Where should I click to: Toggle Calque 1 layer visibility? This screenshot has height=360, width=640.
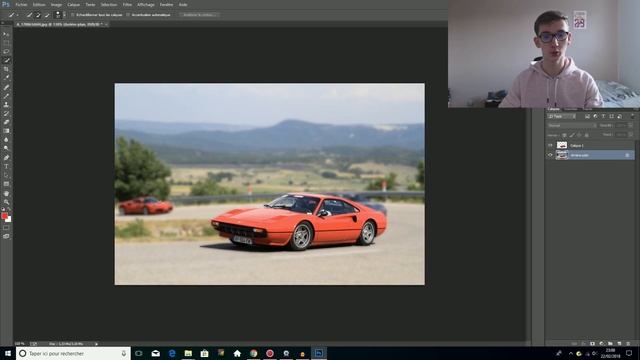point(550,145)
